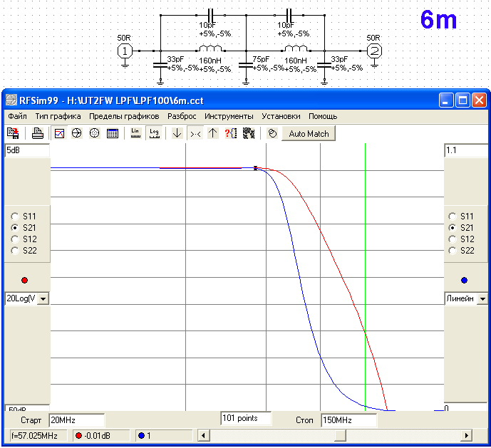This screenshot has width=491, height=448.
Task: Click the blue trace color dot
Action: [464, 280]
